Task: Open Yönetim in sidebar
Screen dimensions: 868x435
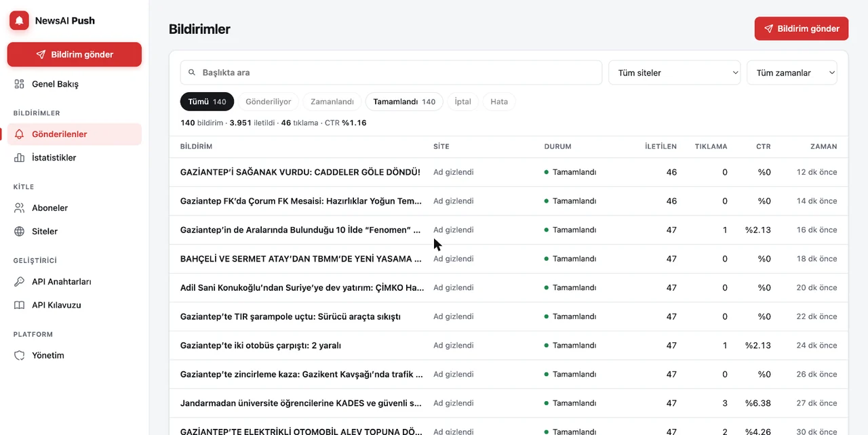Action: pyautogui.click(x=75, y=356)
